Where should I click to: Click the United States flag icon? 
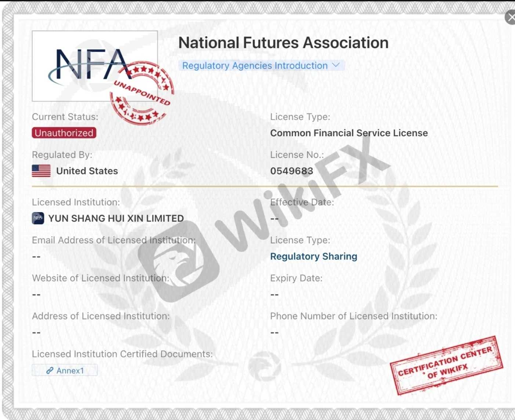click(41, 171)
